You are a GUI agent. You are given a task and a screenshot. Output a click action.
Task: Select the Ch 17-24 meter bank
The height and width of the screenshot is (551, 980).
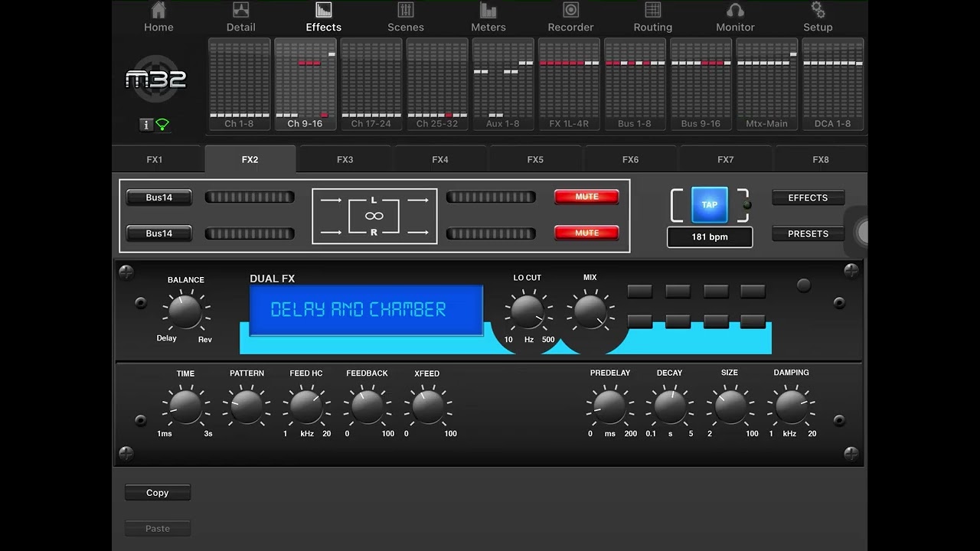point(371,84)
